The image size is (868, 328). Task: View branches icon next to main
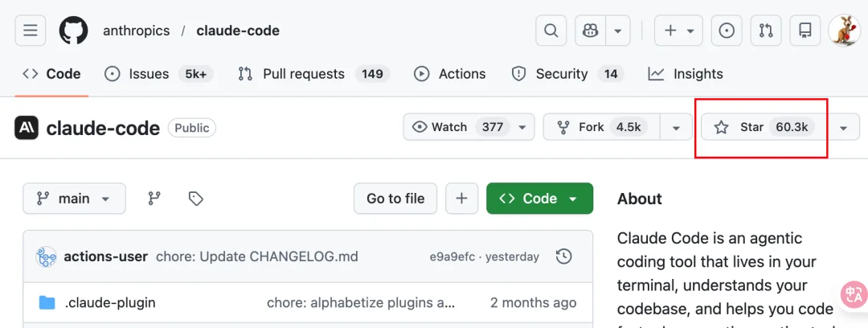coord(155,199)
